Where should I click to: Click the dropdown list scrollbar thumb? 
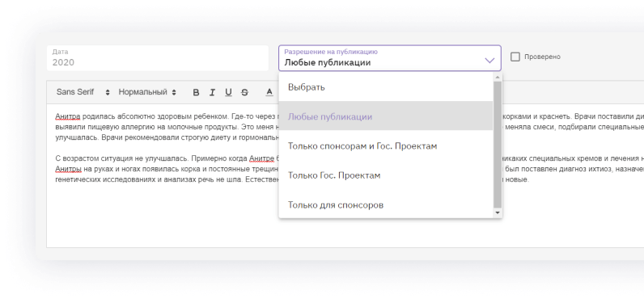point(498,145)
